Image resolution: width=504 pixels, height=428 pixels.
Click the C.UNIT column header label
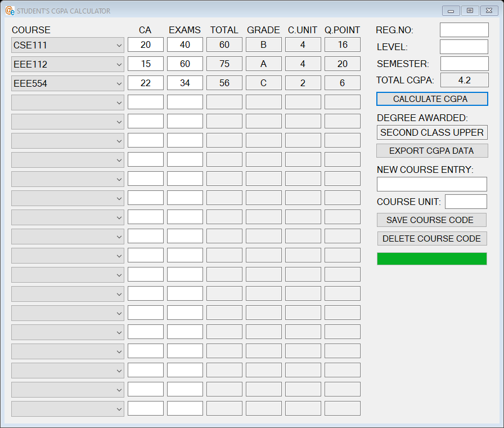(x=303, y=30)
